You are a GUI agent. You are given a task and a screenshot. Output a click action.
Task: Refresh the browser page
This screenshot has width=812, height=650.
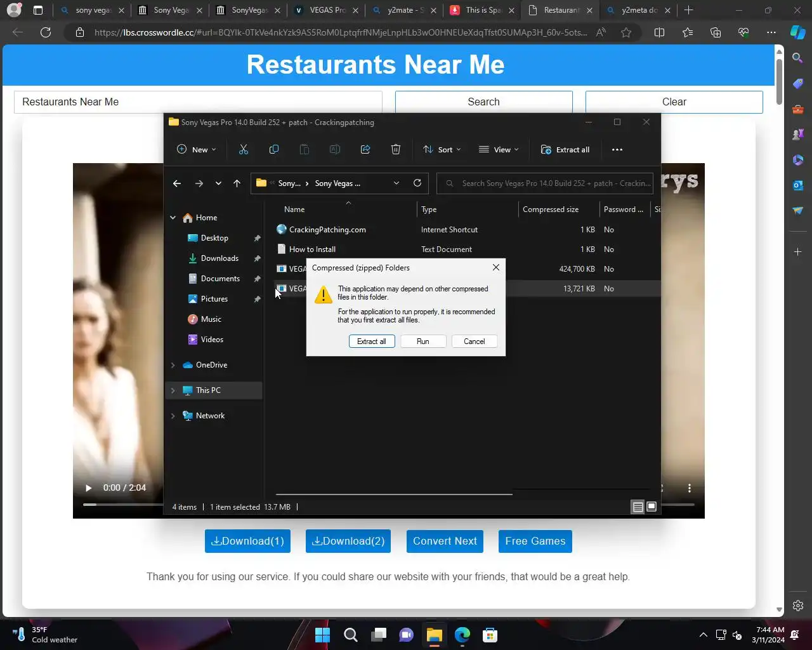tap(46, 32)
